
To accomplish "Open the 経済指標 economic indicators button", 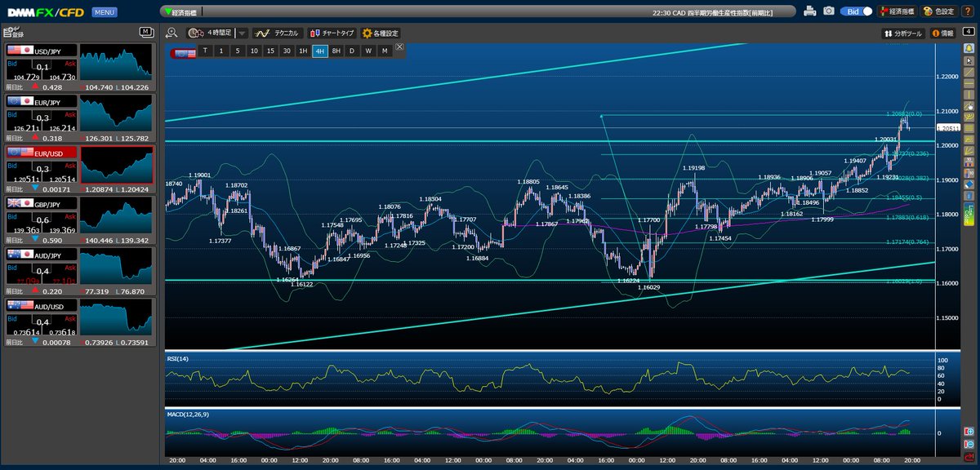I will point(897,11).
